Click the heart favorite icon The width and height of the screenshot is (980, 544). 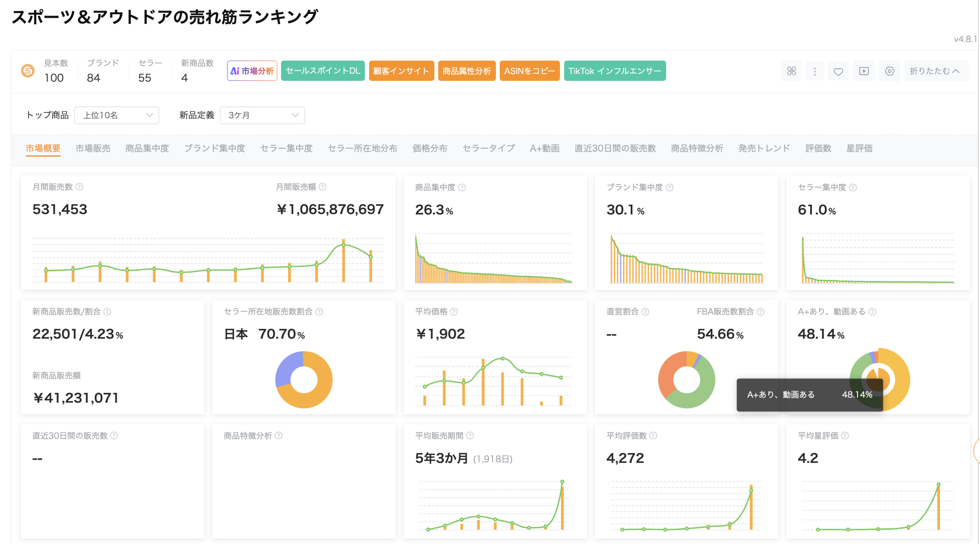[x=838, y=71]
